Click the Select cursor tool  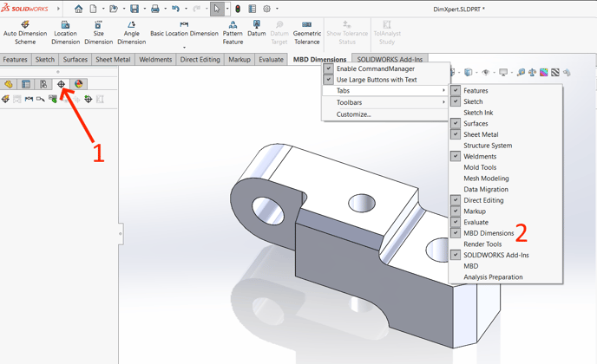pos(217,9)
